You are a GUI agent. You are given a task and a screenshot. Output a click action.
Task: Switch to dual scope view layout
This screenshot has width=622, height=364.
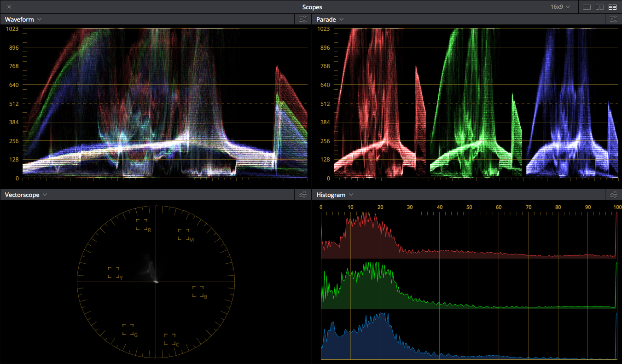599,7
